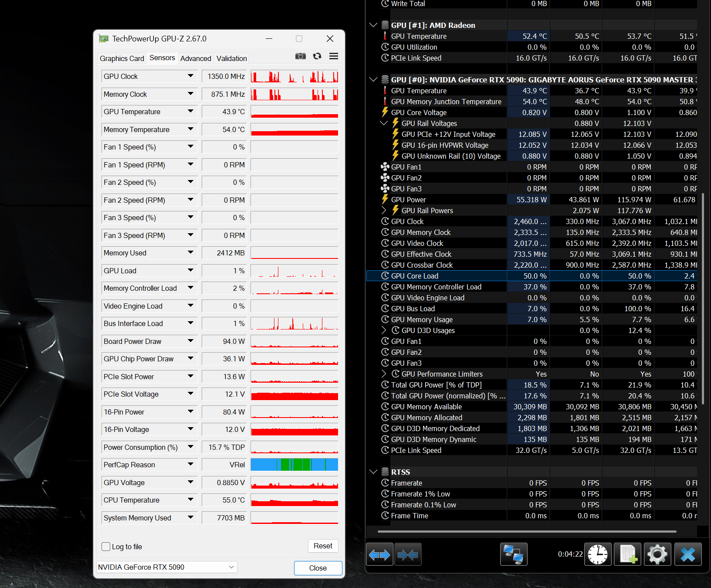The image size is (711, 588).
Task: Click the GPU-Z refresh sensors icon
Action: coord(317,56)
